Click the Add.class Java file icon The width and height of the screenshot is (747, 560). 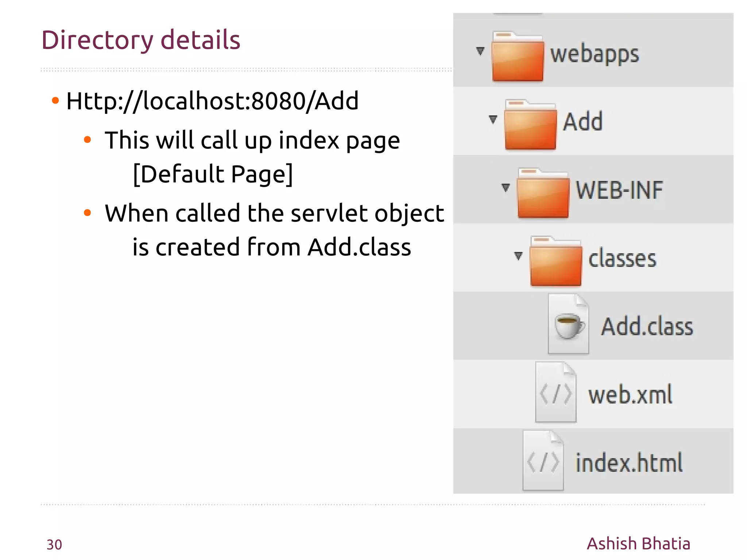568,324
